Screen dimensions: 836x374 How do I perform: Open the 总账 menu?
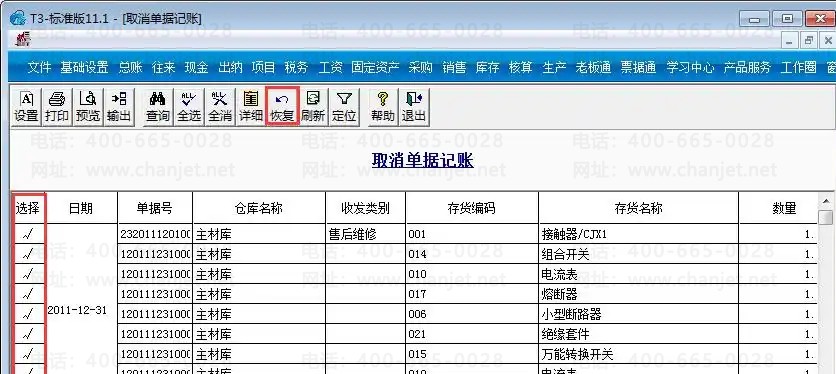pos(130,67)
